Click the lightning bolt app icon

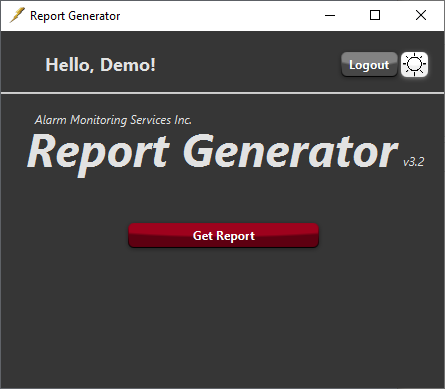coord(17,15)
